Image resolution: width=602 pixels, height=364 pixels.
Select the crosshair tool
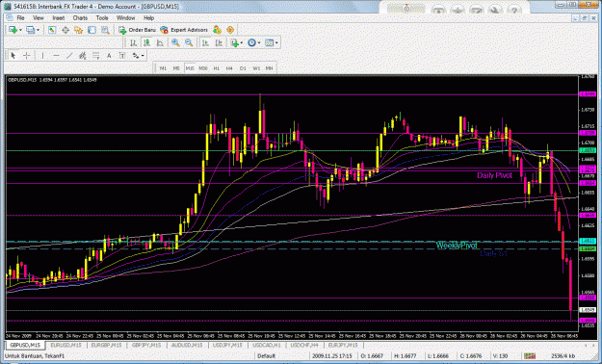27,56
